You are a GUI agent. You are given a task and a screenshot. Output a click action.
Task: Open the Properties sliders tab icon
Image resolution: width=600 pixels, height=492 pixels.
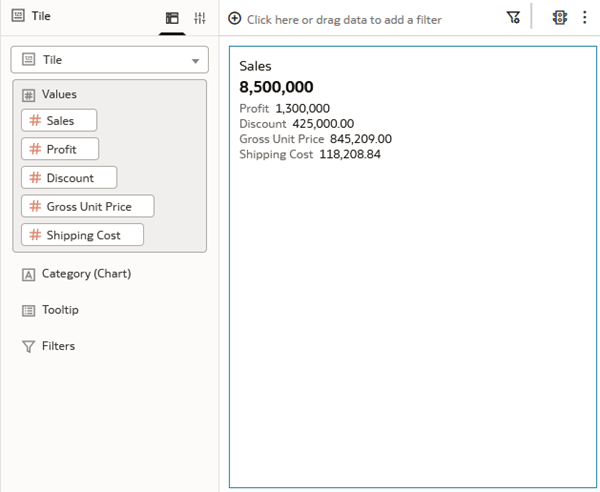click(199, 18)
